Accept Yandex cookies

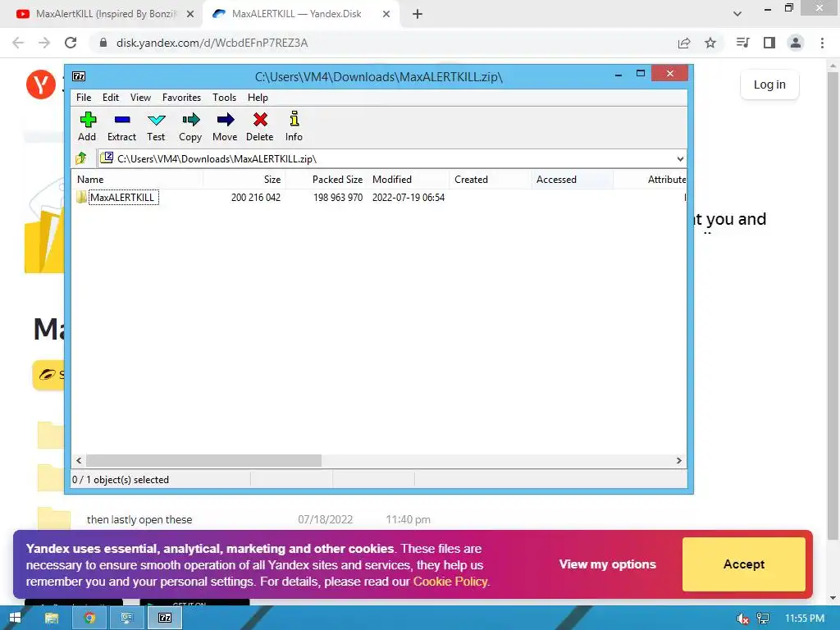point(743,564)
